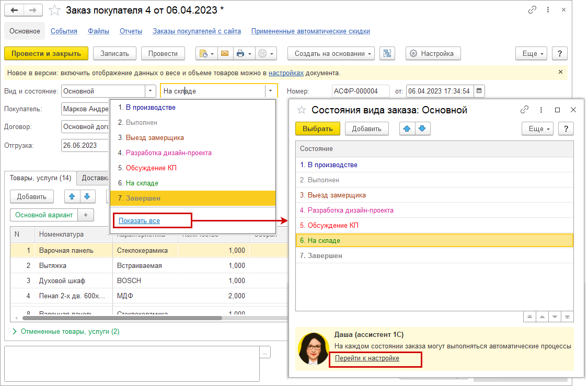The image size is (588, 386).
Task: Go forward with the right arrow button
Action: tap(33, 10)
